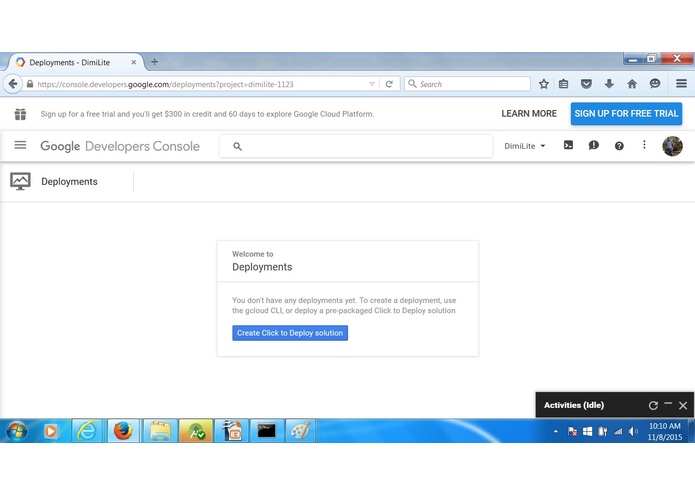Click the Deployments page title
The width and height of the screenshot is (695, 494).
pyautogui.click(x=70, y=182)
